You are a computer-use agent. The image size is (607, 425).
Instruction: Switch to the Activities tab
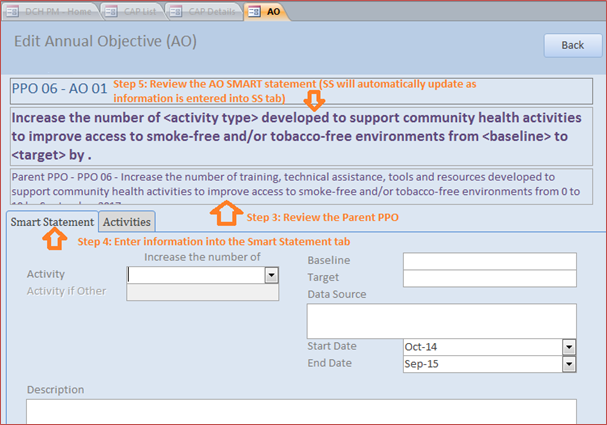127,222
